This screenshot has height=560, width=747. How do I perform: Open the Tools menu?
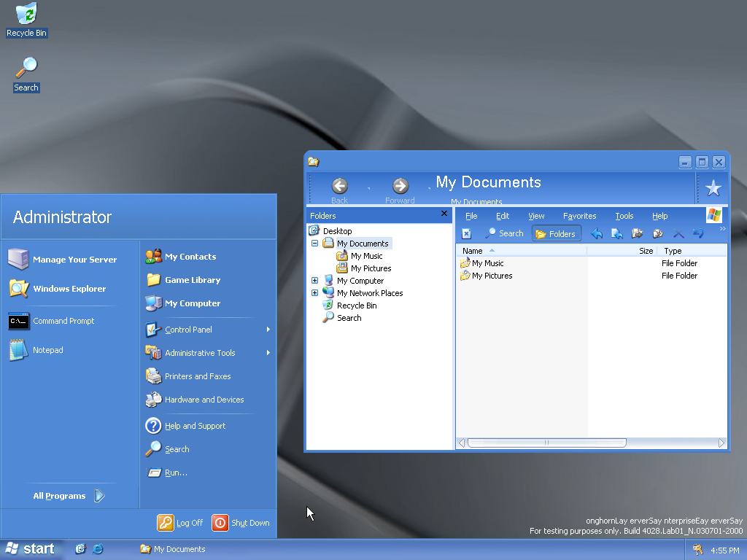[x=624, y=216]
